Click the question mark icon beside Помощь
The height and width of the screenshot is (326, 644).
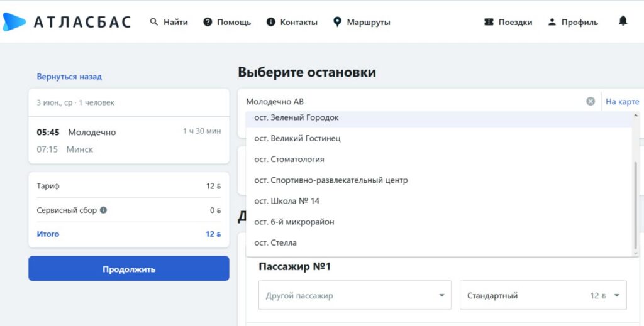coord(208,22)
